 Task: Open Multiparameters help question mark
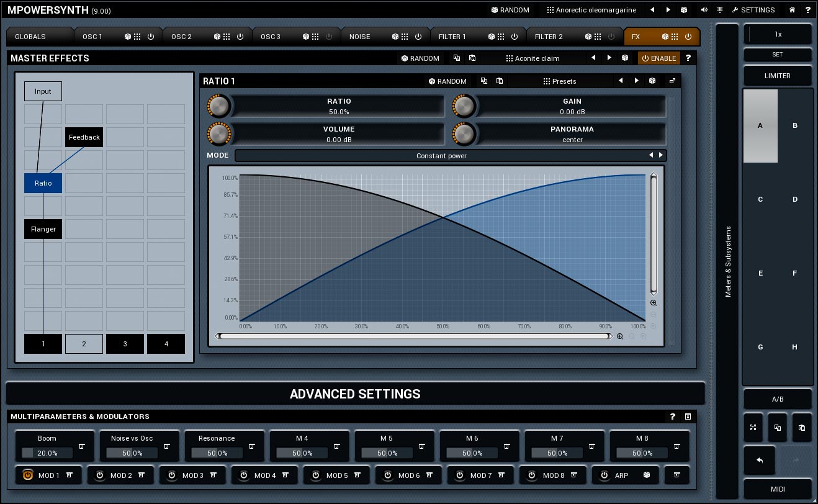pos(673,416)
